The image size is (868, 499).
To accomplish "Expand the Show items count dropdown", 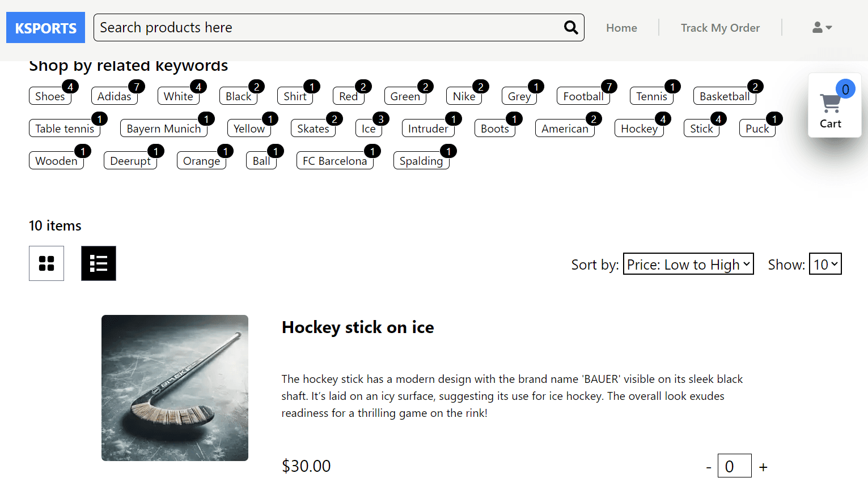I will tap(825, 264).
